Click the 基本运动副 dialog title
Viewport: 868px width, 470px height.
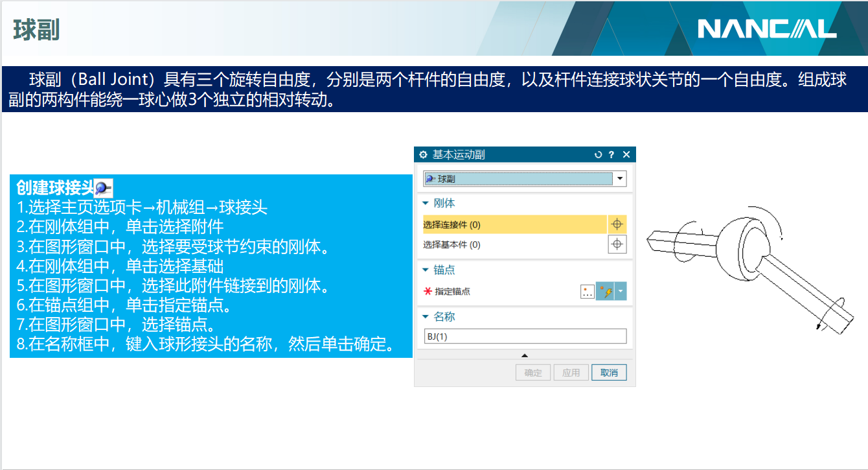(459, 154)
